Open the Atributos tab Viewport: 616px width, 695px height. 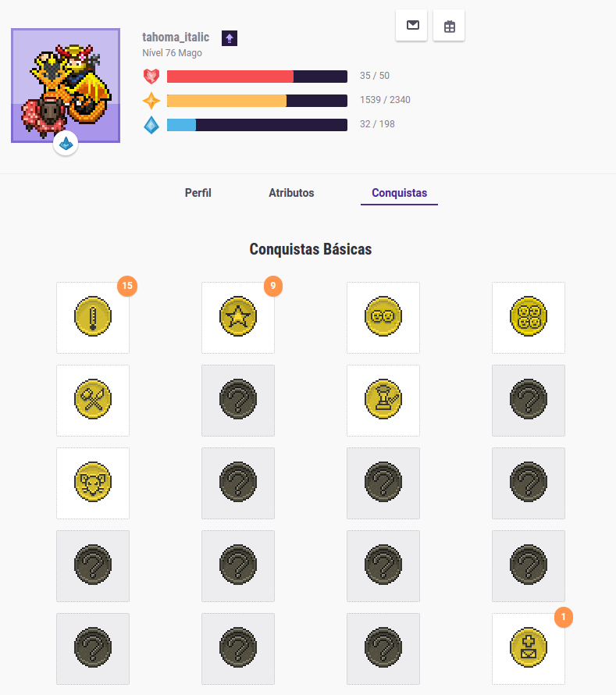[291, 193]
